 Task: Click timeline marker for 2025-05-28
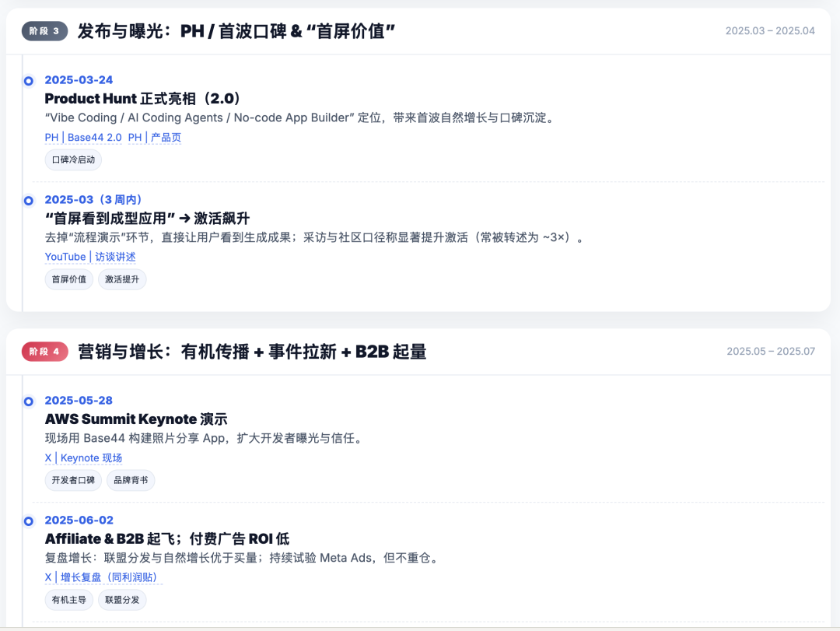click(29, 401)
